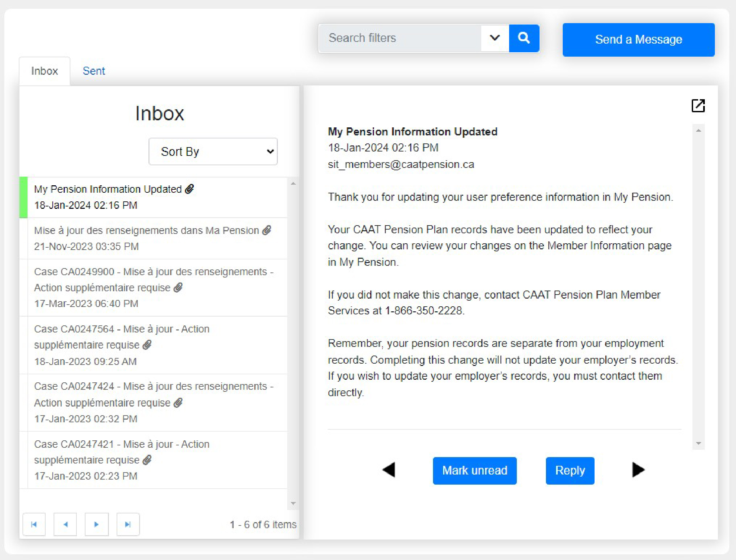
Task: Switch to the Sent tab
Action: coord(94,71)
